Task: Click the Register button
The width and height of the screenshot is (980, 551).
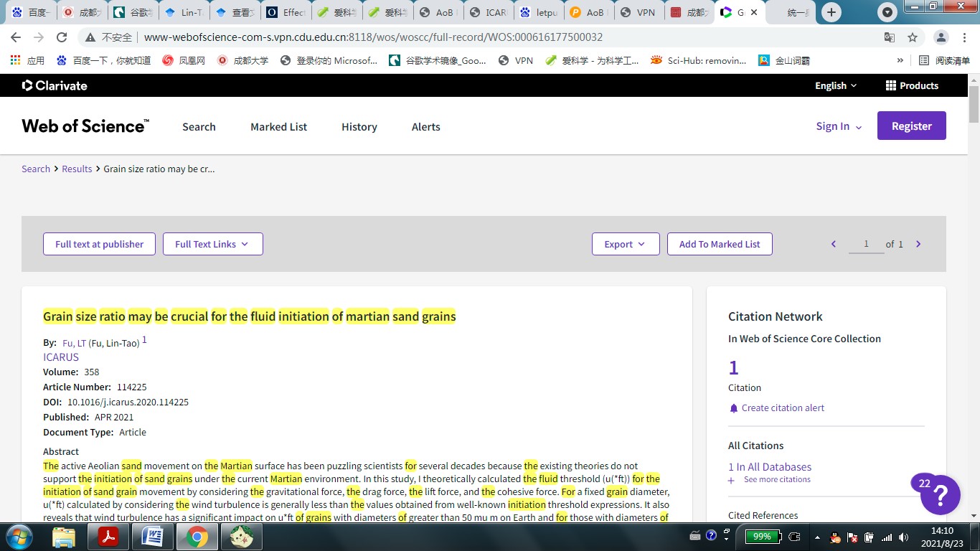Action: [x=911, y=126]
